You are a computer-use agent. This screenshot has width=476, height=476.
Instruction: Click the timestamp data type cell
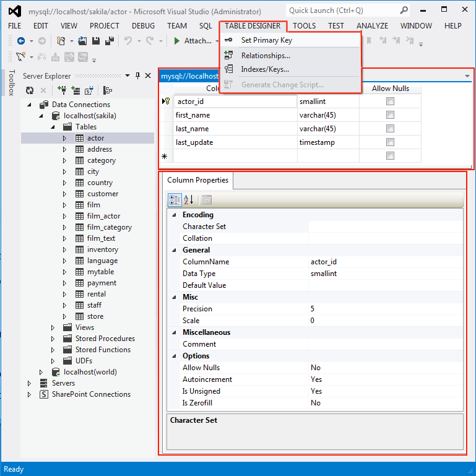pyautogui.click(x=328, y=142)
